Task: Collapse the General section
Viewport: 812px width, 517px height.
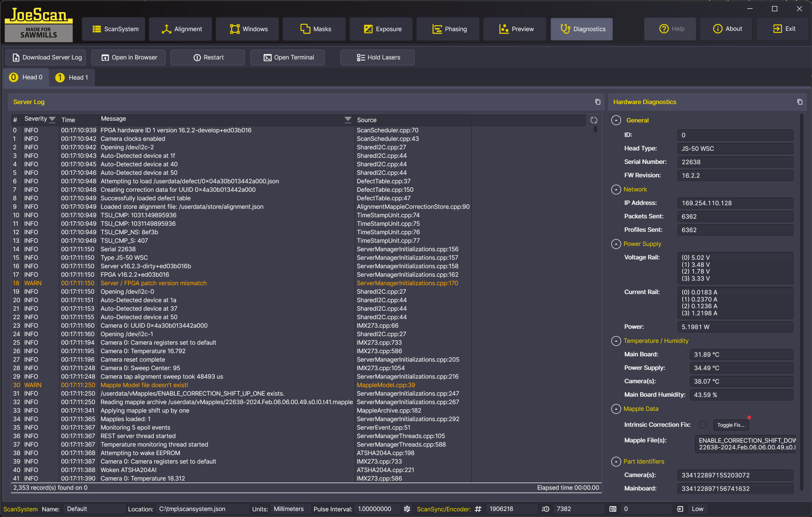Action: pyautogui.click(x=616, y=120)
